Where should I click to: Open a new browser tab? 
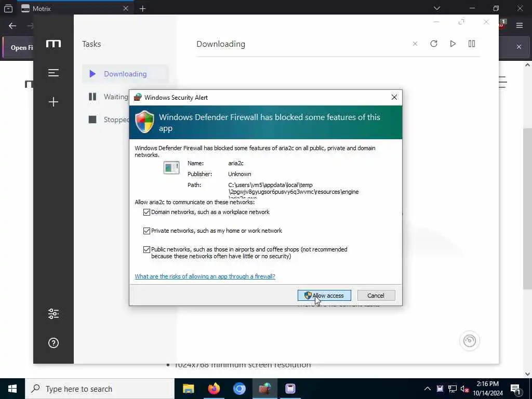coord(142,9)
